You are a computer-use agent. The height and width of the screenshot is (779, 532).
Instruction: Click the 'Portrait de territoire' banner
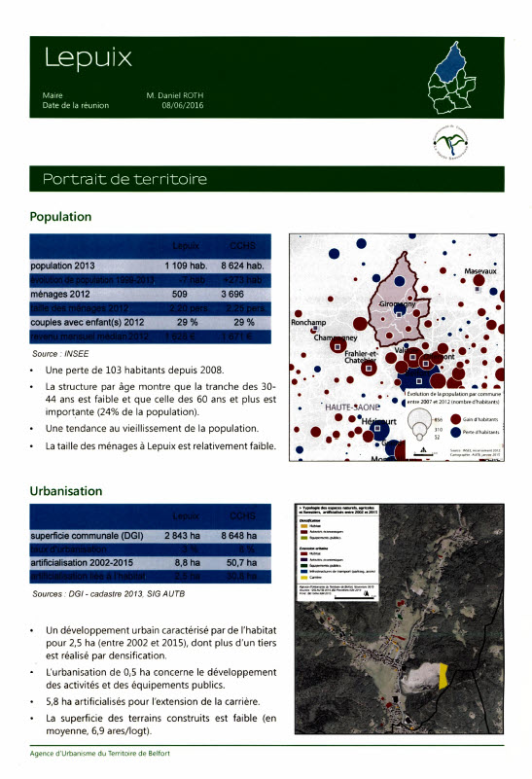266,179
